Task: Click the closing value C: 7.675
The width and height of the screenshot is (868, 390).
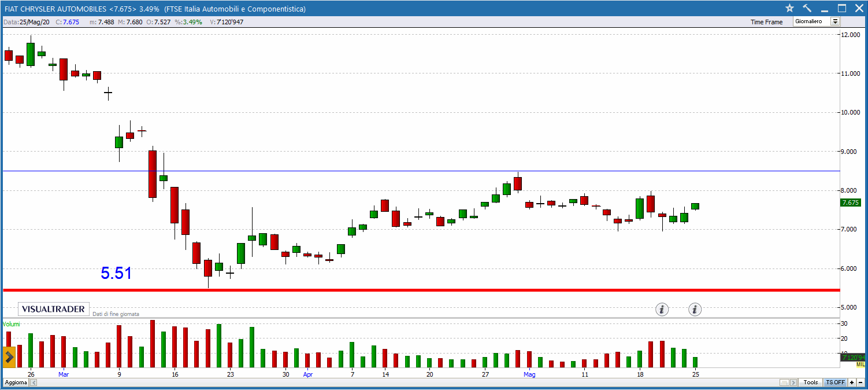Action: [x=67, y=22]
